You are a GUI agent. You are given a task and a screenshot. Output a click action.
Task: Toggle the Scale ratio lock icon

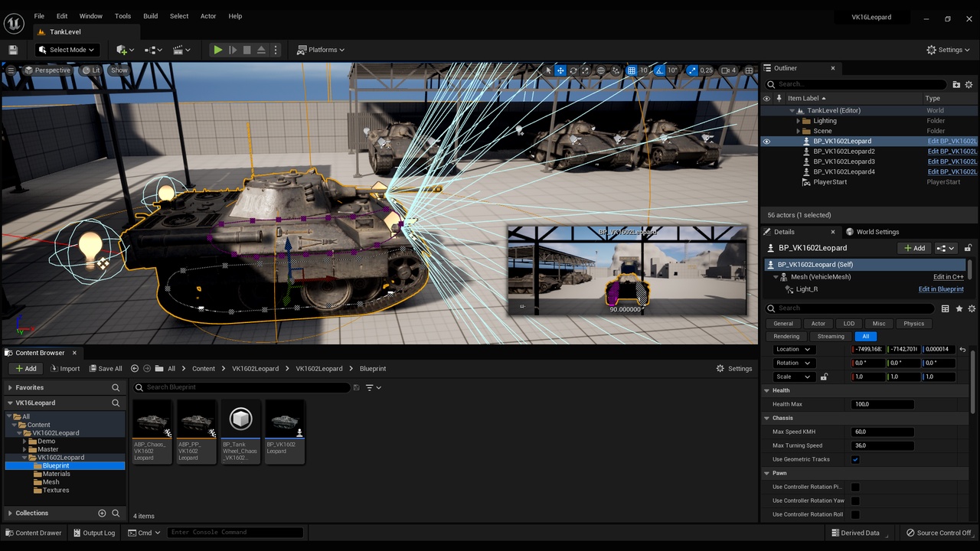[824, 377]
